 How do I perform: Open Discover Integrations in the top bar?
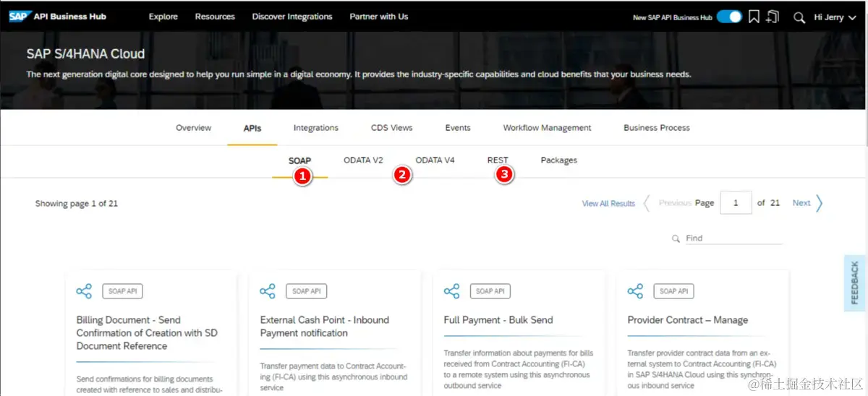tap(292, 17)
